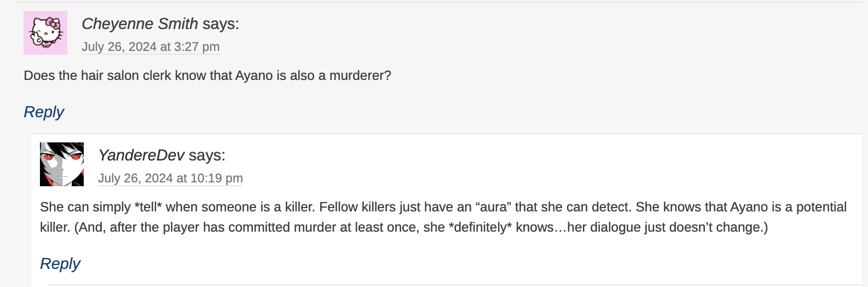Click "says:" after Cheyenne Smith's name
The image size is (868, 287).
click(221, 24)
